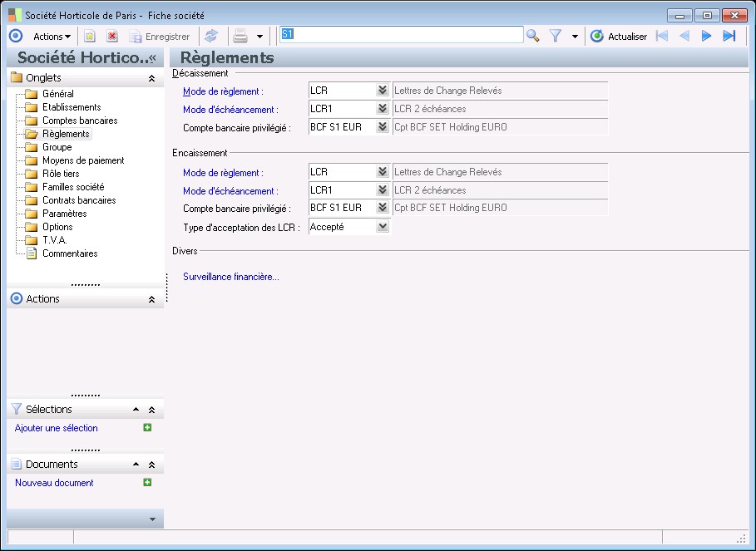756x551 pixels.
Task: Click the Documents single up arrow
Action: tap(136, 465)
